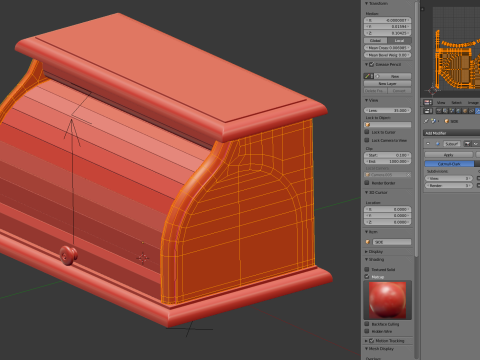Click the cube icon beside Item name field
The height and width of the screenshot is (360, 480).
pos(368,242)
